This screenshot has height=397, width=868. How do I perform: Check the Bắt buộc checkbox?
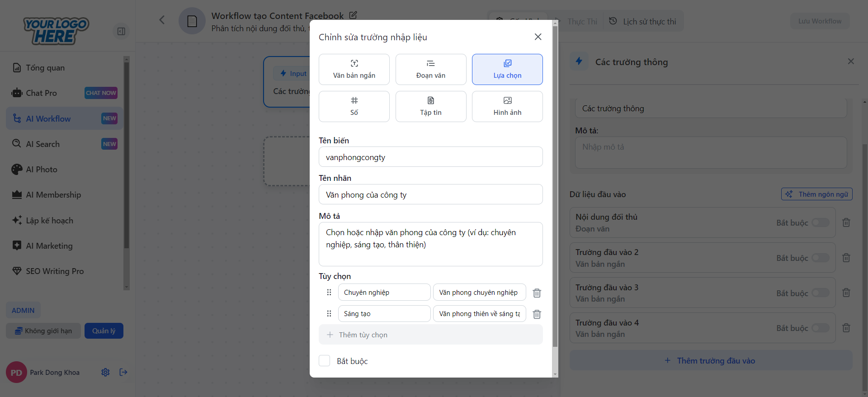(x=325, y=361)
